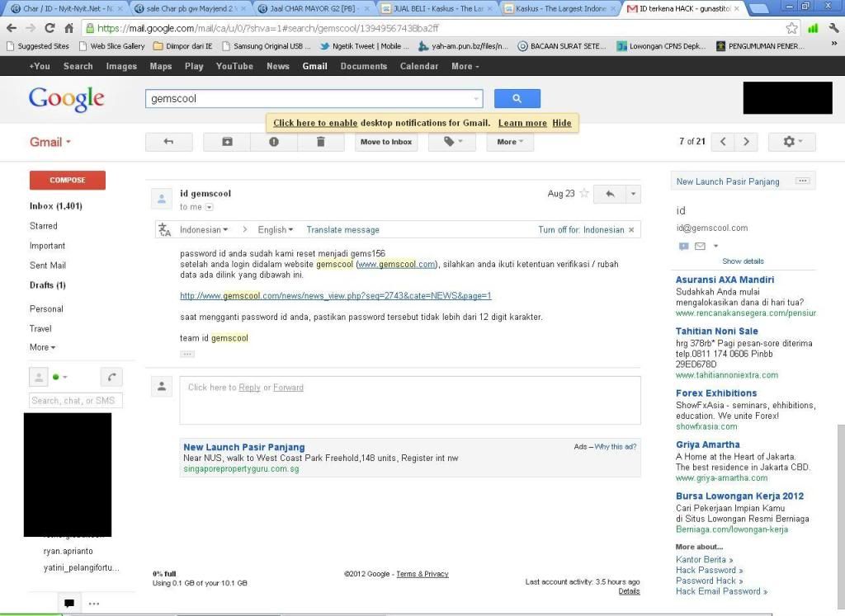Click the translate icon in translation bar
The height and width of the screenshot is (616, 845).
point(164,230)
